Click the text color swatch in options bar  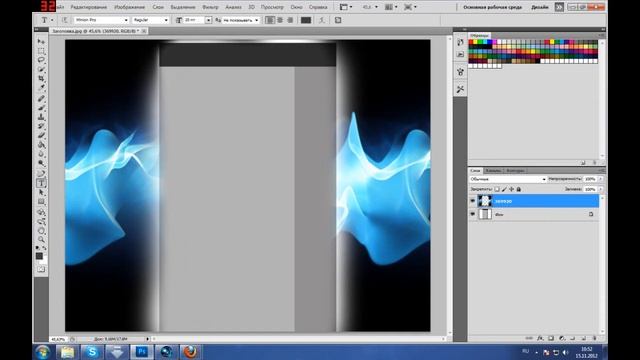point(306,20)
